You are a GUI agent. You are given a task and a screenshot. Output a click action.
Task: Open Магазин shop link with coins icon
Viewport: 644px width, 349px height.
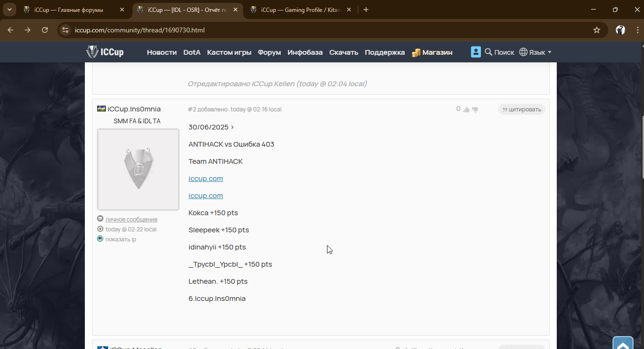(432, 52)
